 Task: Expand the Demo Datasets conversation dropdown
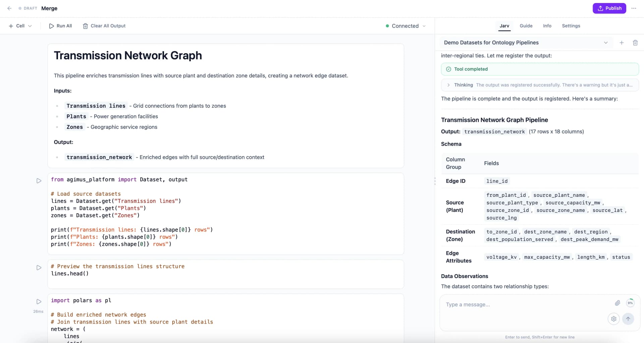pyautogui.click(x=606, y=43)
